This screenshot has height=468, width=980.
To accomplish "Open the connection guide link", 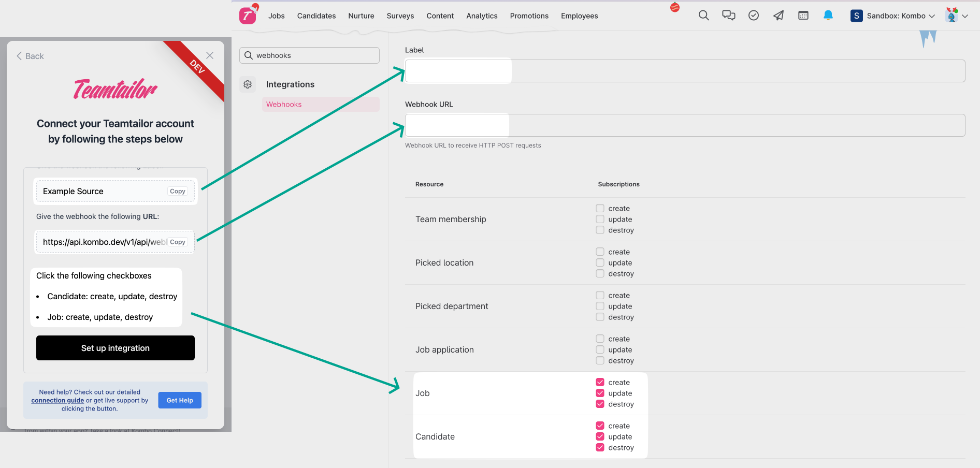I will [x=57, y=400].
